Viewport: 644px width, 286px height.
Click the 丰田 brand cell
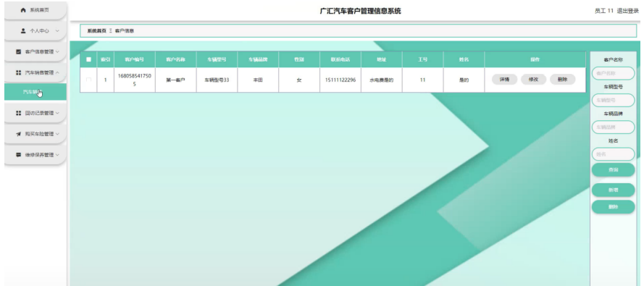click(258, 80)
